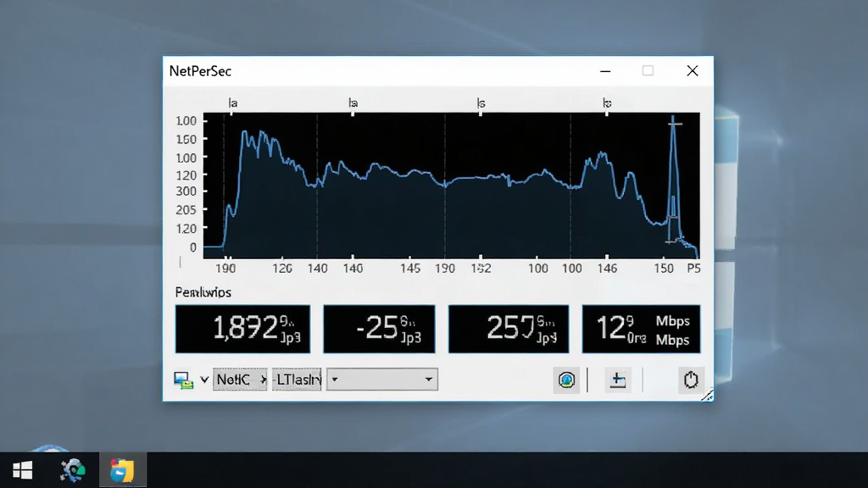The height and width of the screenshot is (488, 868).
Task: Click the plus add icon button
Action: (x=617, y=380)
